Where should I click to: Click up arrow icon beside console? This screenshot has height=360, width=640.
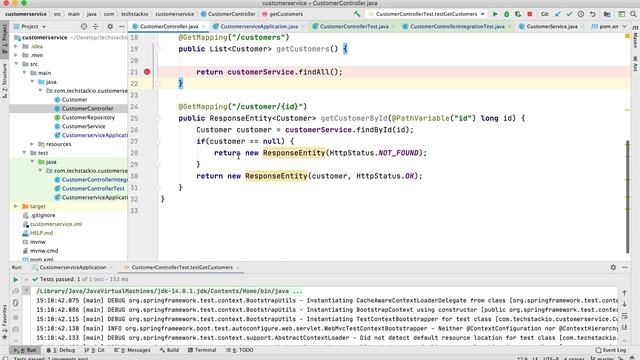pyautogui.click(x=624, y=293)
